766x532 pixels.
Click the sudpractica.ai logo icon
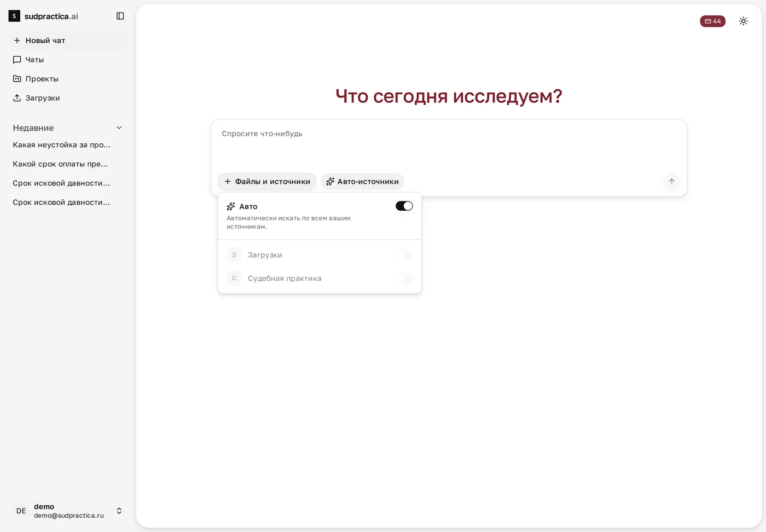(14, 16)
